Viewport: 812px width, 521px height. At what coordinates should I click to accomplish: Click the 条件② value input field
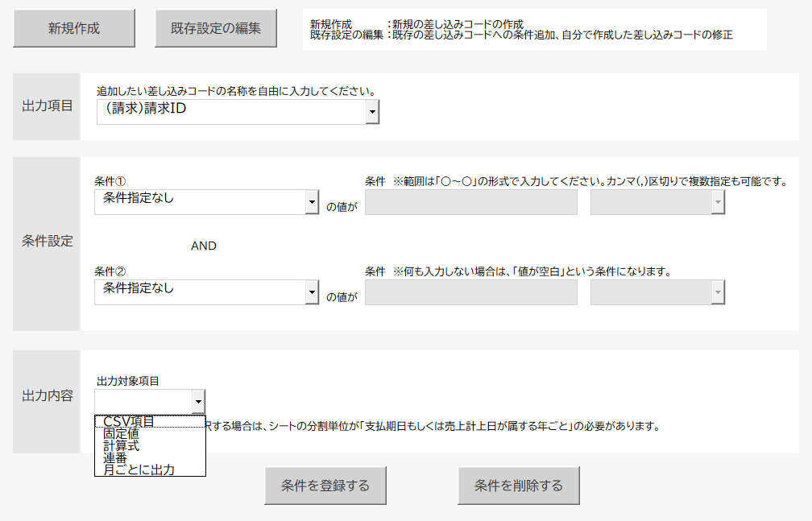click(471, 293)
